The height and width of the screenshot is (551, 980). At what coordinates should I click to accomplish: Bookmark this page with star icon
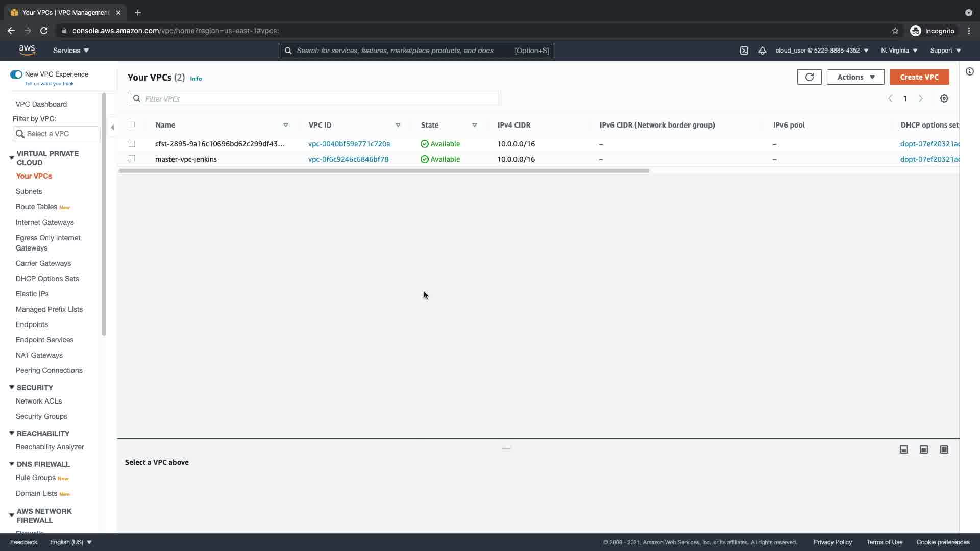[895, 31]
